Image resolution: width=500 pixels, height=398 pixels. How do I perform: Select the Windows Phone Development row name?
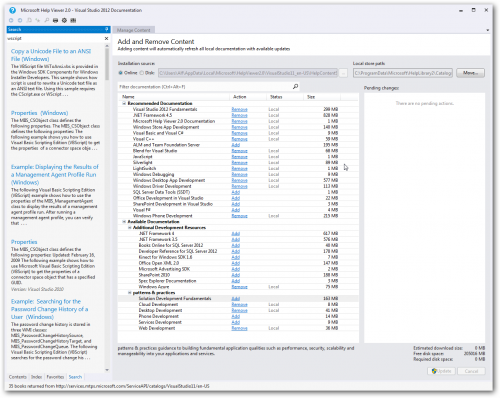point(163,216)
